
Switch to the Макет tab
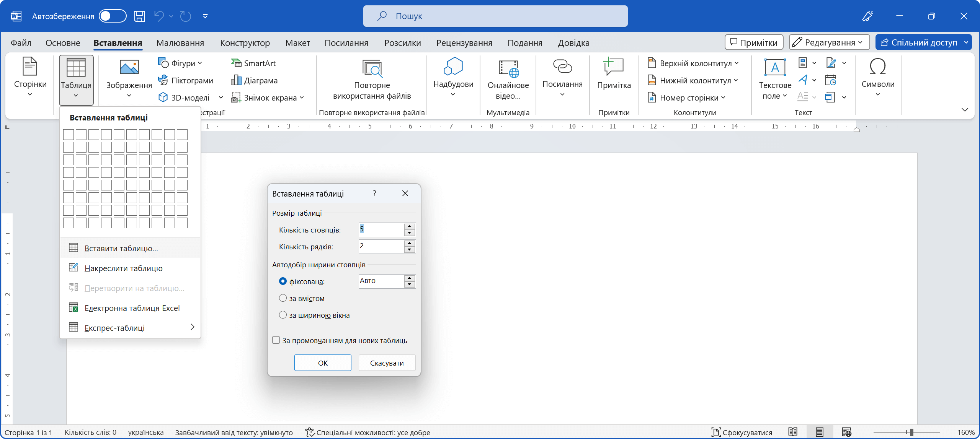click(x=297, y=43)
